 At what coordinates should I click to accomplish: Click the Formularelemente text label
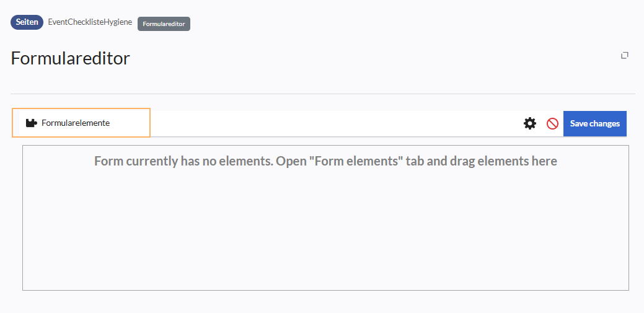[x=76, y=123]
